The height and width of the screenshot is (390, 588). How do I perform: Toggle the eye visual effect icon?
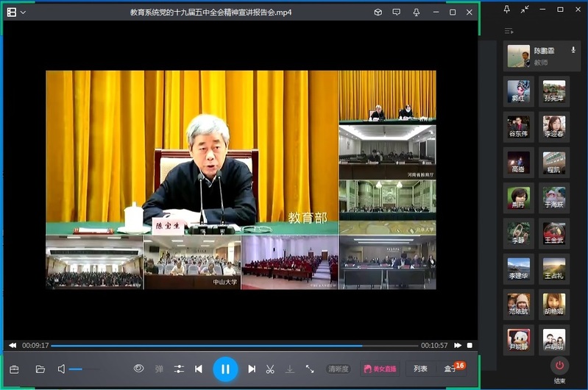point(138,369)
